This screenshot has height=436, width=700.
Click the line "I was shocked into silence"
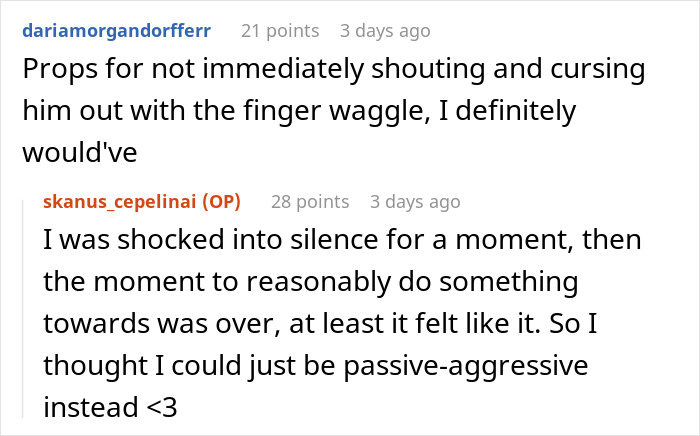[x=342, y=239]
